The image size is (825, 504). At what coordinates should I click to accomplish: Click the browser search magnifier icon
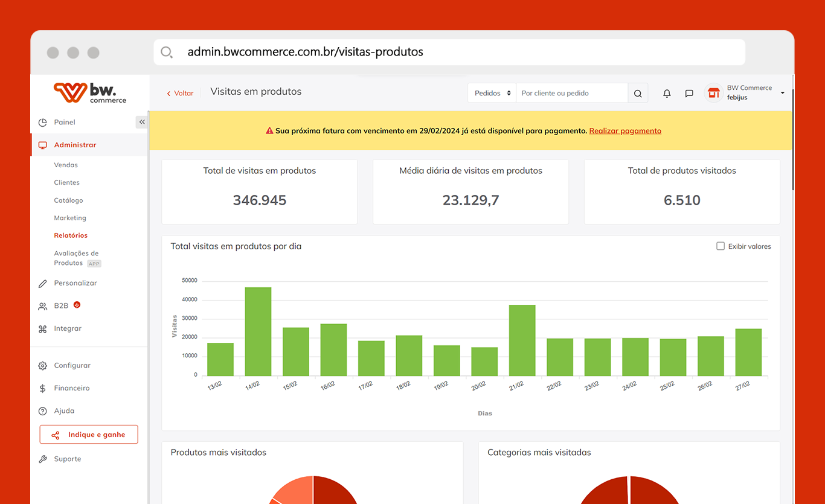point(167,52)
